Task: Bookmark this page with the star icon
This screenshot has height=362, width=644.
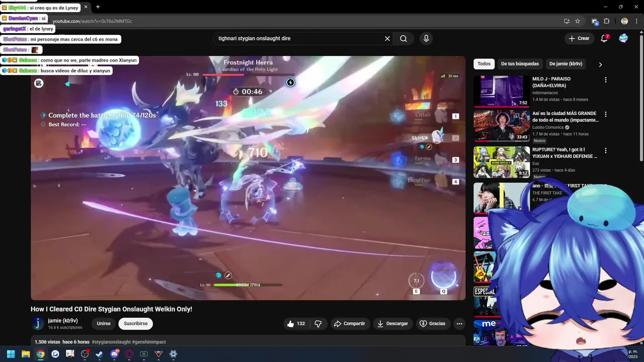Action: click(578, 21)
